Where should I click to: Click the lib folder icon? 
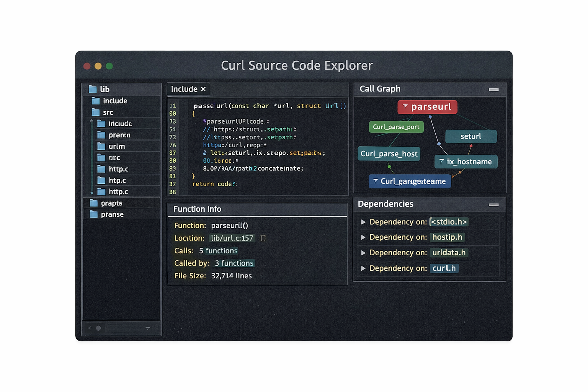93,89
